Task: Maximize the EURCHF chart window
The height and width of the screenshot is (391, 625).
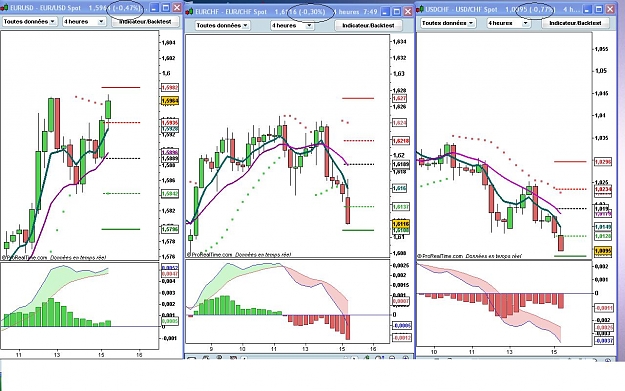Action: 396,12
